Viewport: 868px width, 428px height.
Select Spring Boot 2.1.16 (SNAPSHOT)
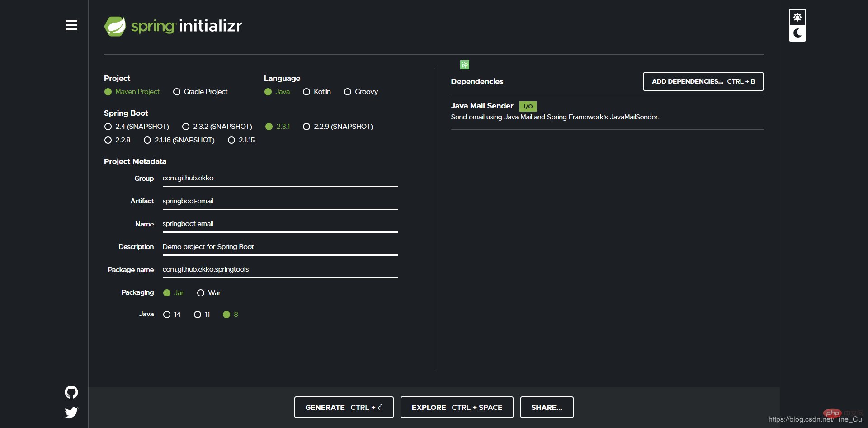coord(179,140)
